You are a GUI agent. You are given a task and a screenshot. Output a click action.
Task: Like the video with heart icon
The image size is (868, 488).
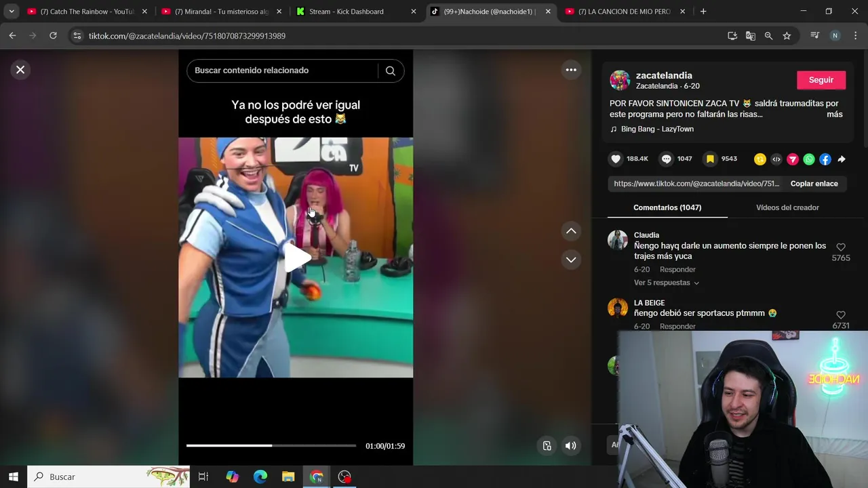coord(616,159)
